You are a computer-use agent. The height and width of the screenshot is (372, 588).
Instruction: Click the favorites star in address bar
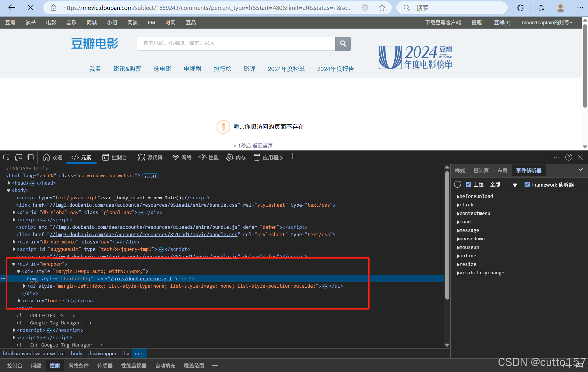point(382,8)
